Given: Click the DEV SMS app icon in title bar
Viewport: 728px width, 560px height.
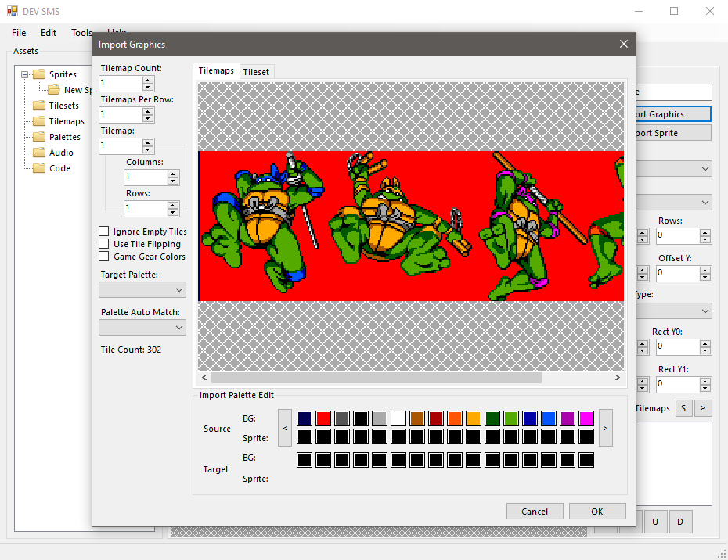Looking at the screenshot, I should 12,11.
